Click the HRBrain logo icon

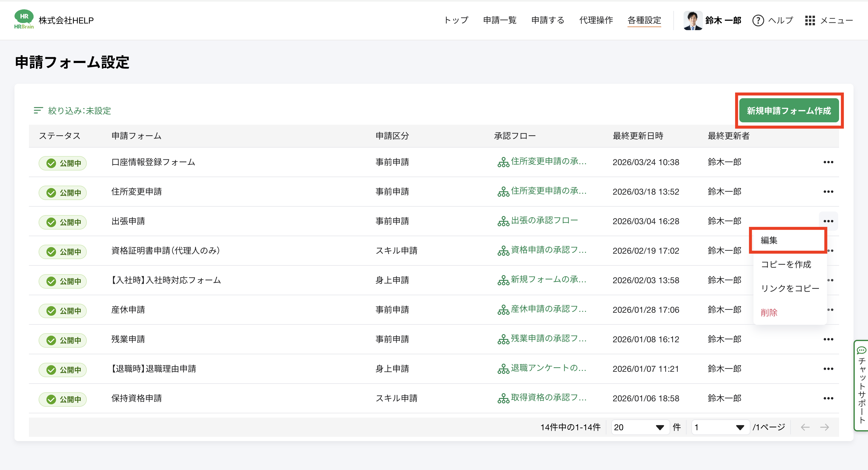[x=24, y=19]
